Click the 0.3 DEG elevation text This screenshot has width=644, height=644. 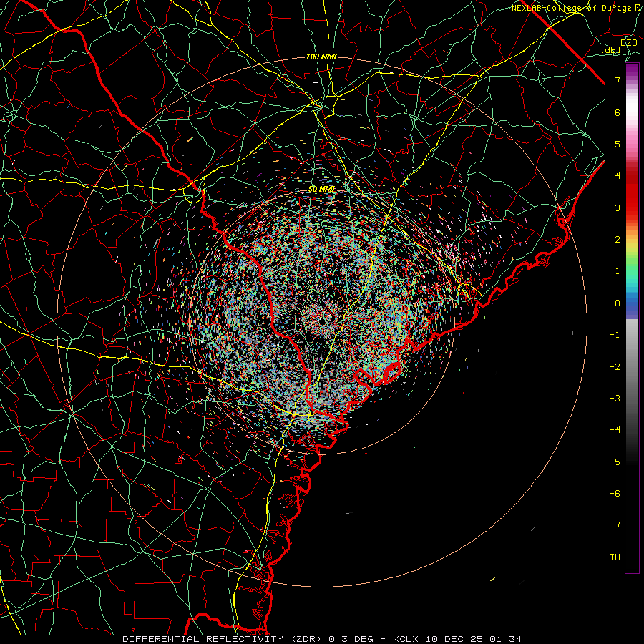point(351,639)
